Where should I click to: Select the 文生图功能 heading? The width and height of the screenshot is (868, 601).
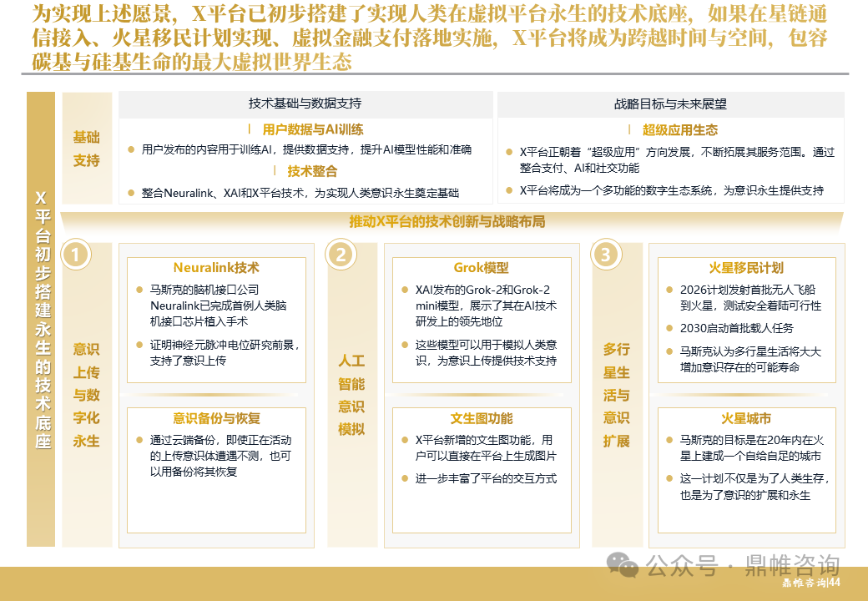pyautogui.click(x=481, y=418)
